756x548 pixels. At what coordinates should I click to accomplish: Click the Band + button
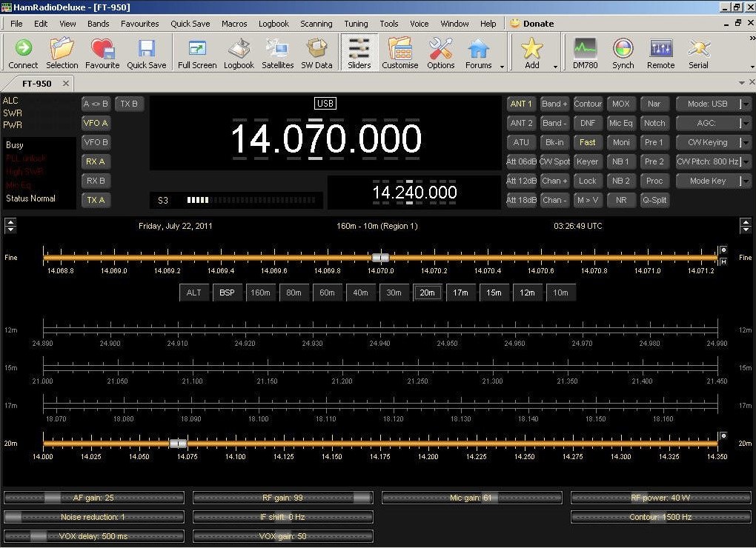coord(554,104)
